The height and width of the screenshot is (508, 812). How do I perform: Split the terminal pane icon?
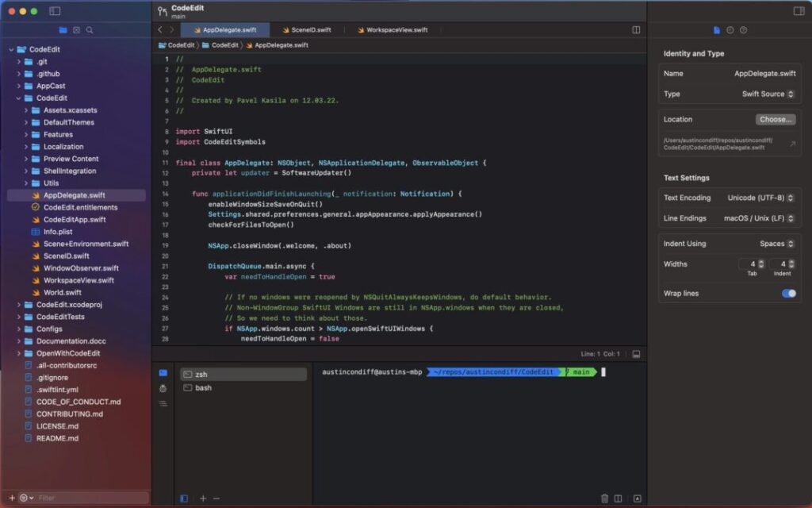coord(618,498)
